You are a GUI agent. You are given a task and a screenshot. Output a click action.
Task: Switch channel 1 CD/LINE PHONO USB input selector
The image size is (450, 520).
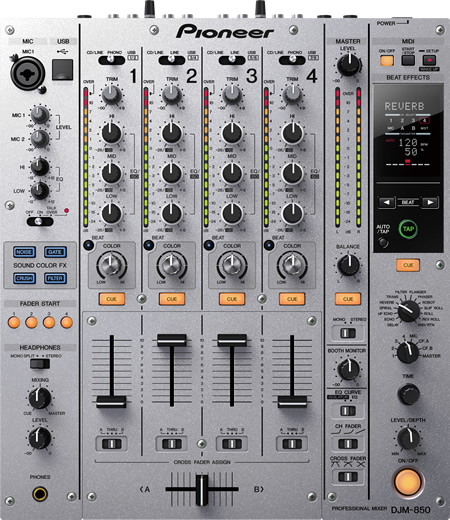(111, 60)
